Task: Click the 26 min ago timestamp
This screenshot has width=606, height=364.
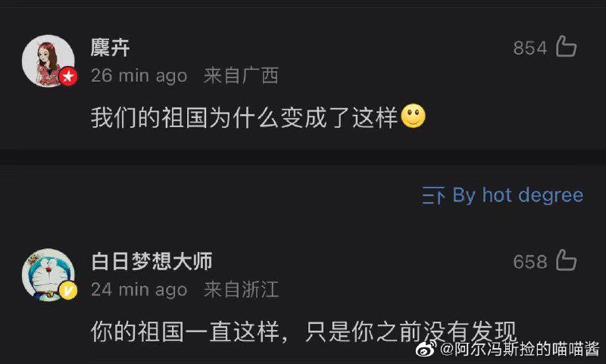Action: coord(139,76)
